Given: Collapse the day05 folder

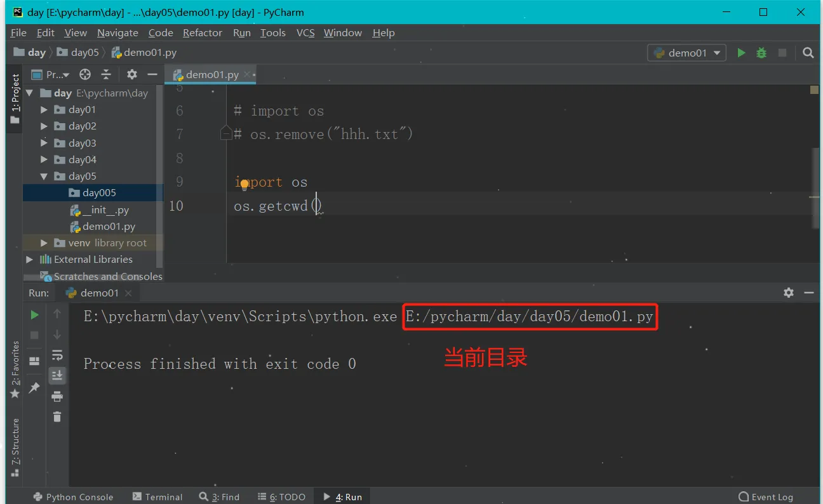Looking at the screenshot, I should click(x=44, y=176).
